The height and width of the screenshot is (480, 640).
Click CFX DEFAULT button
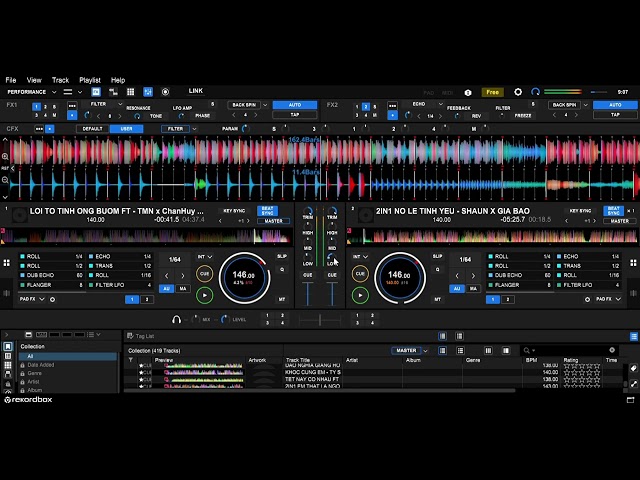(x=92, y=129)
